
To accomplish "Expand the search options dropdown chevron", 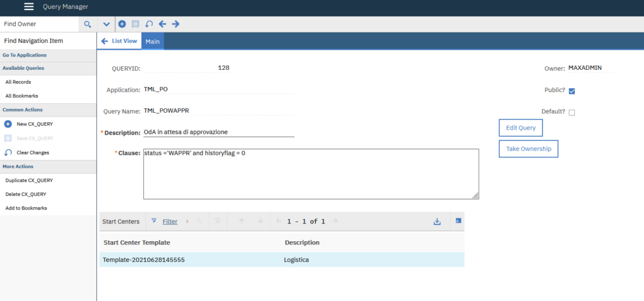I will point(106,24).
